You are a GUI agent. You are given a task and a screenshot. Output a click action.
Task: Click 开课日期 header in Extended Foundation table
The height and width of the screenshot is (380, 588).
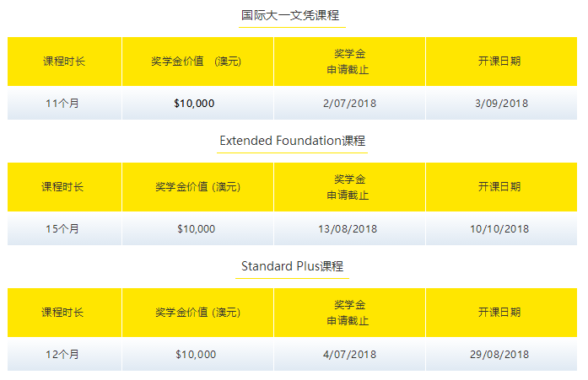[x=499, y=187]
